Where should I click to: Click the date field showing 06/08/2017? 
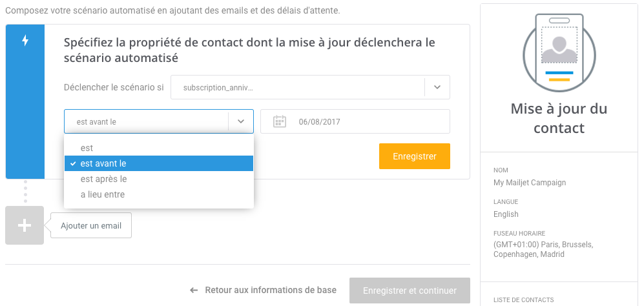[355, 121]
